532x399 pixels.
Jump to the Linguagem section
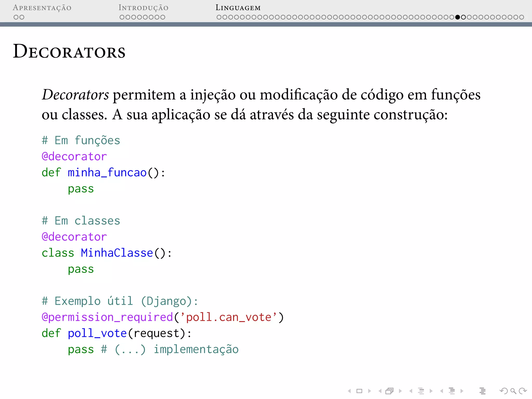[x=238, y=8]
